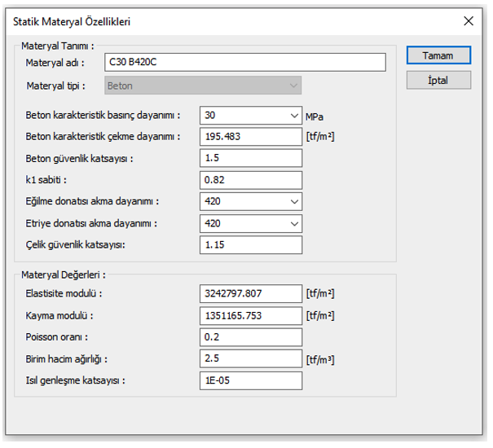Click the Isıl genleşme katsayısı label
Image resolution: width=493 pixels, height=448 pixels.
point(75,380)
